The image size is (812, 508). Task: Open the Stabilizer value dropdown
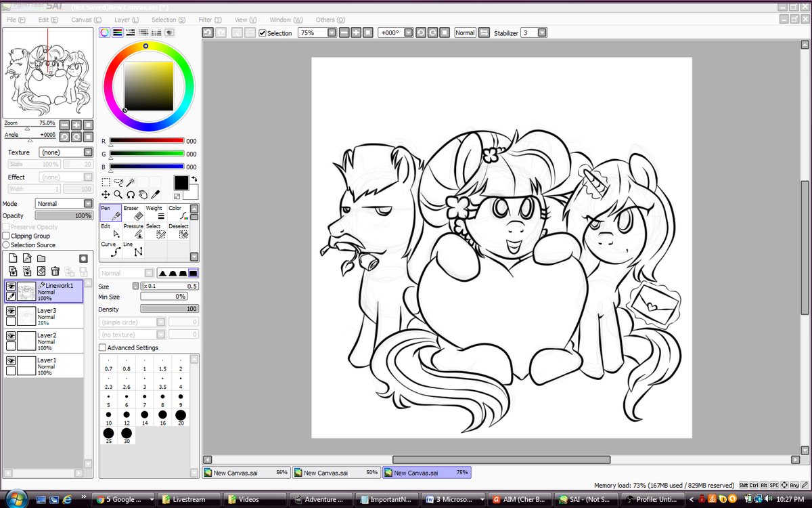coord(542,33)
